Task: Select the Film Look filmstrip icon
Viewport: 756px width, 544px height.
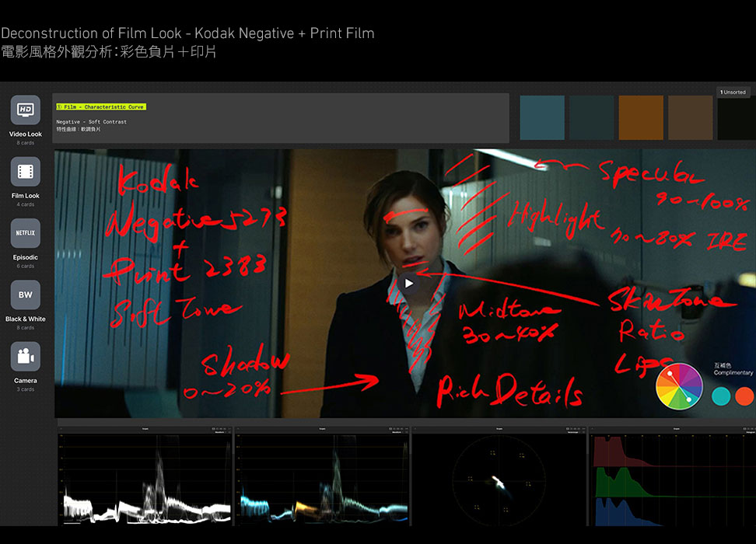Action: point(26,172)
